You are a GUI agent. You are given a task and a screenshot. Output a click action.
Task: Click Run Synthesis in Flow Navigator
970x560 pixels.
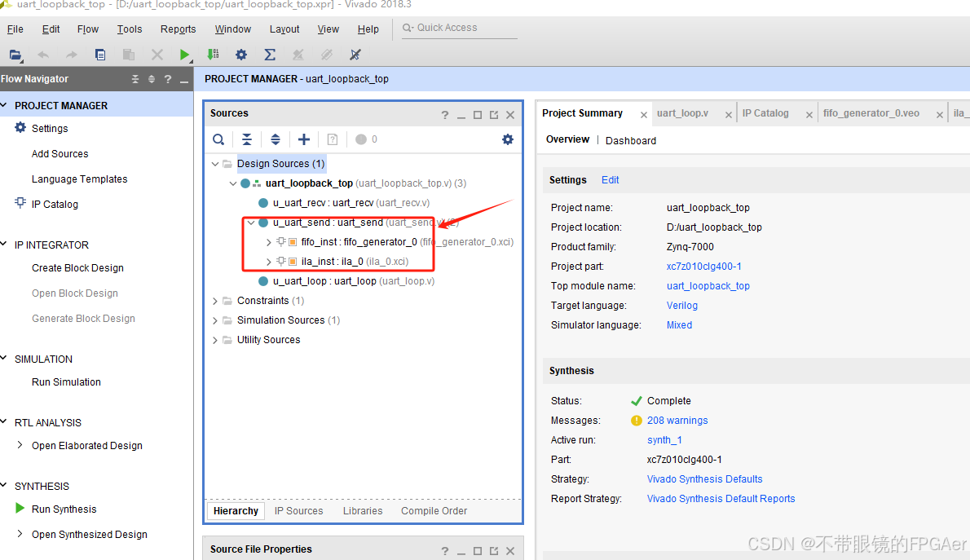pyautogui.click(x=64, y=509)
